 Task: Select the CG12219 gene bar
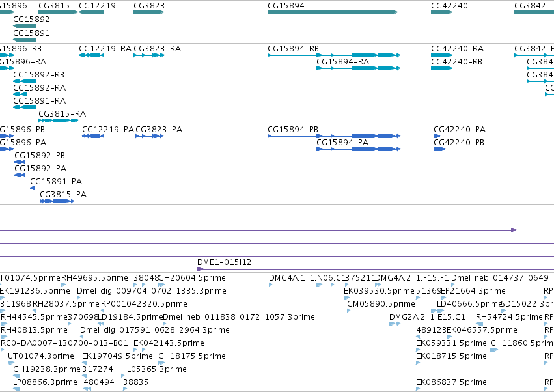point(91,12)
